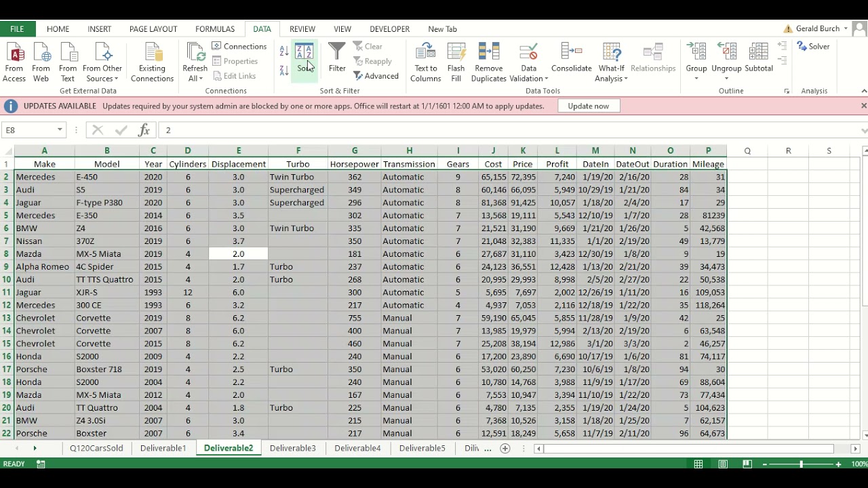Open the Name Box dropdown
Viewport: 868px width, 488px height.
[x=60, y=130]
